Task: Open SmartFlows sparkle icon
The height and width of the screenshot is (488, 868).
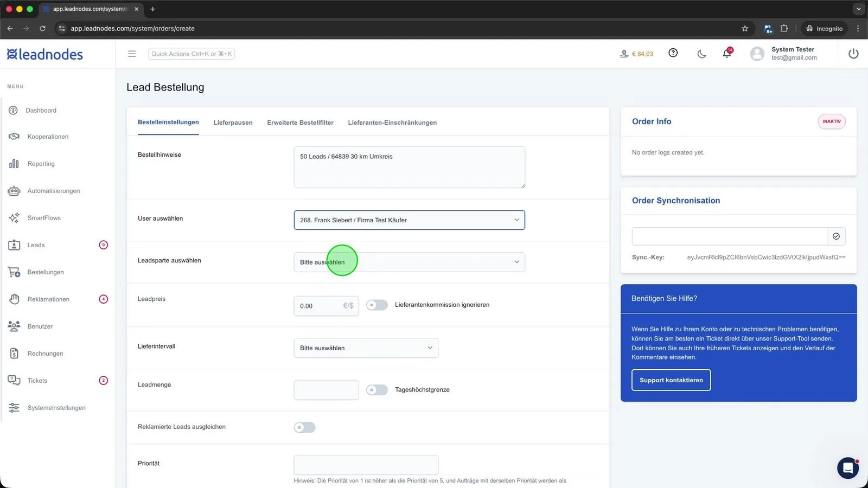Action: [x=14, y=218]
